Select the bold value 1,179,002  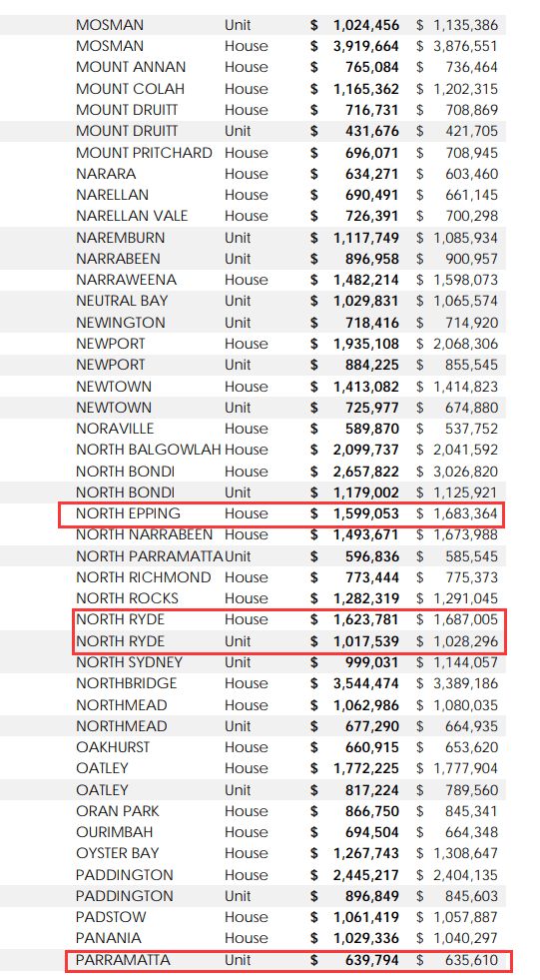click(366, 493)
